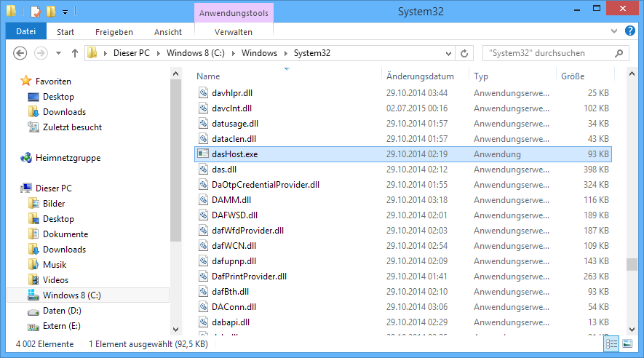Screen dimensions: 644x358
Task: Click the dasHost.exe application icon
Action: point(203,154)
